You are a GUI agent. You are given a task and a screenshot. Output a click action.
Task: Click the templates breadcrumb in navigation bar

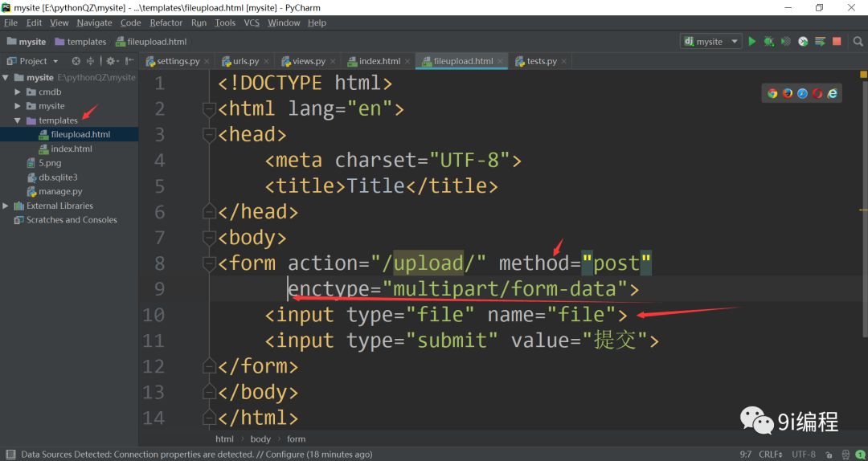point(81,42)
